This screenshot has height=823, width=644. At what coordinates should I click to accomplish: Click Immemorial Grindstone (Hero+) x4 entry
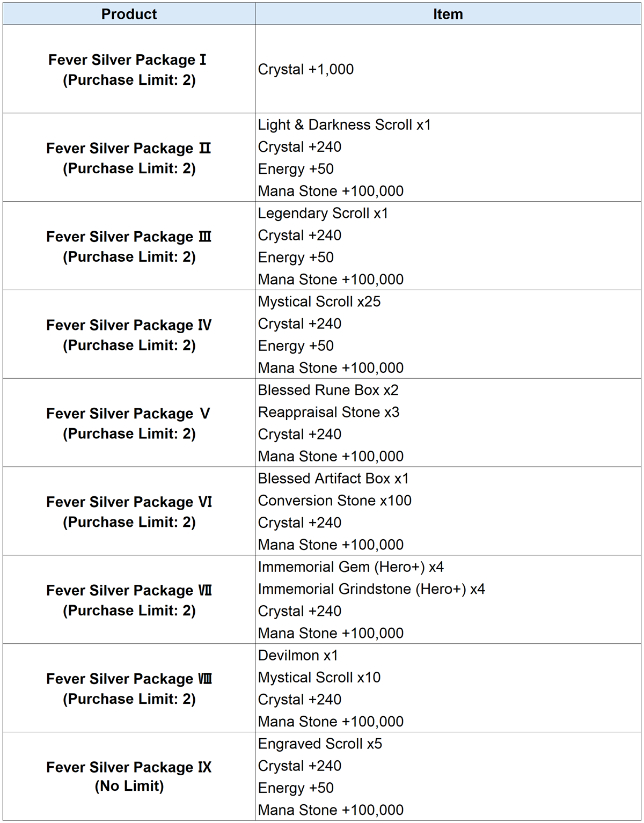371,589
